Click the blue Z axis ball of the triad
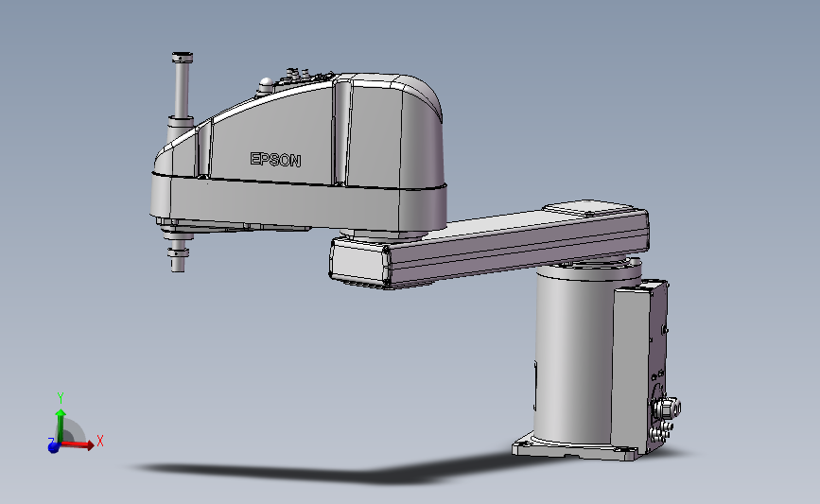This screenshot has width=820, height=504. click(53, 447)
